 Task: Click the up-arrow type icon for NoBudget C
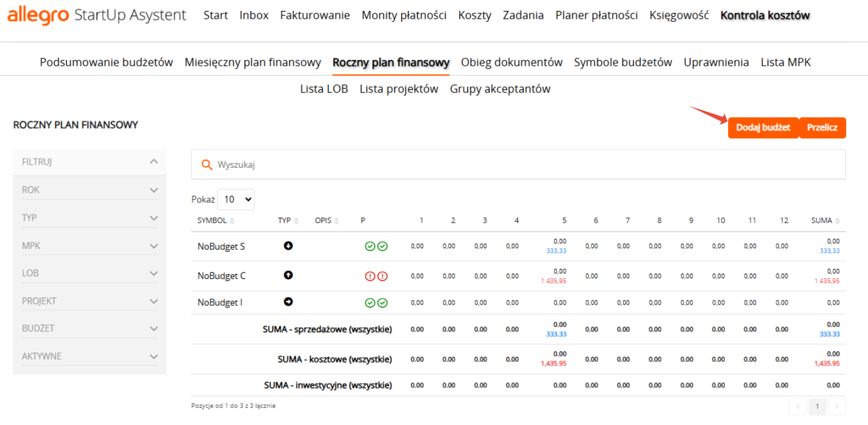coord(289,275)
